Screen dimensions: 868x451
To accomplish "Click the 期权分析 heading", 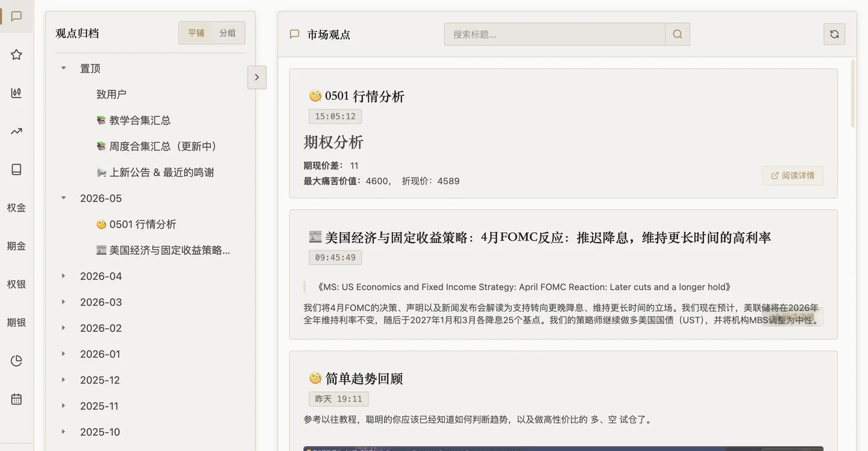I will (333, 142).
